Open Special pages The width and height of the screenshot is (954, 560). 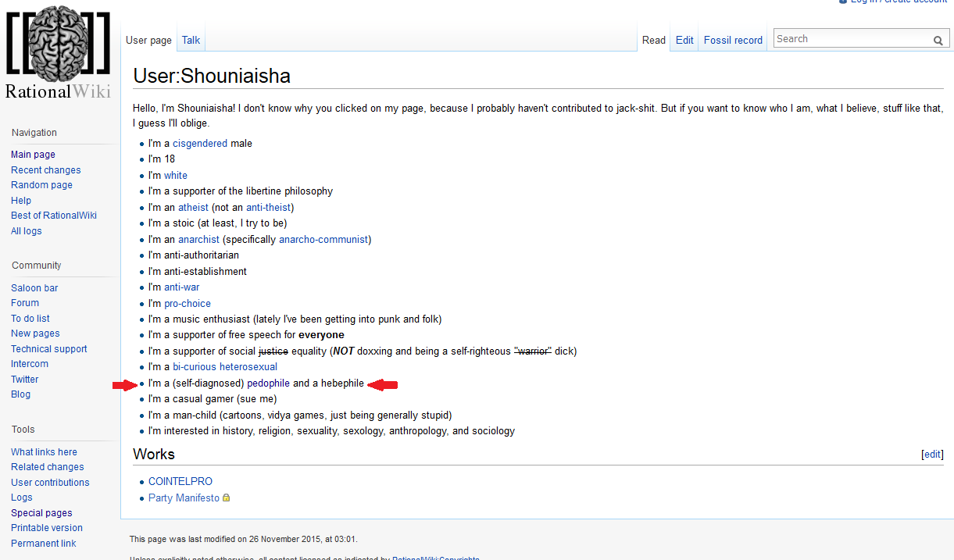(x=41, y=513)
